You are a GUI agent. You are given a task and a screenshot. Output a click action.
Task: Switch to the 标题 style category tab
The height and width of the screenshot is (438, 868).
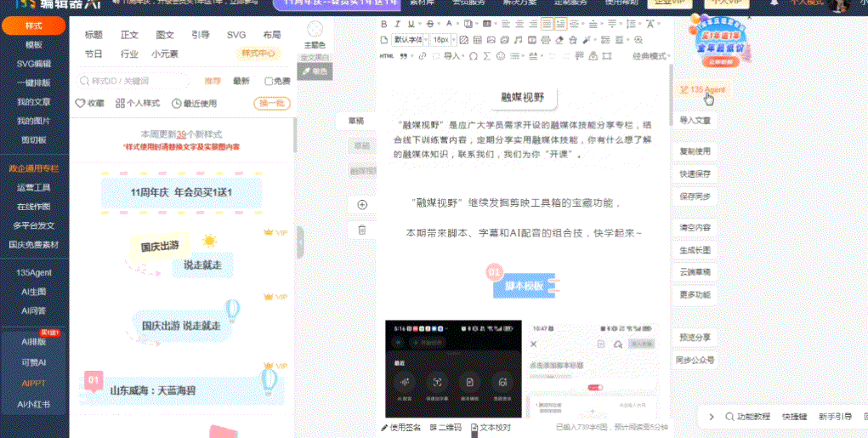pos(94,35)
